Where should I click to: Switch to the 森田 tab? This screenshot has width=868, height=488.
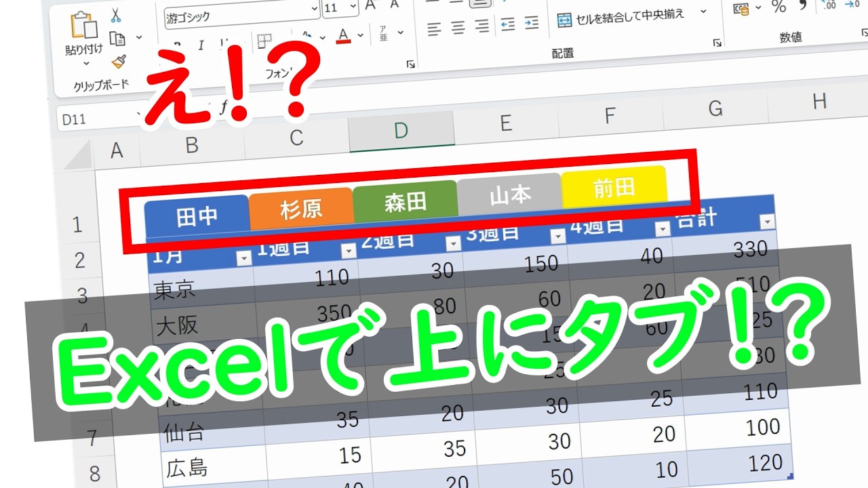click(x=406, y=201)
